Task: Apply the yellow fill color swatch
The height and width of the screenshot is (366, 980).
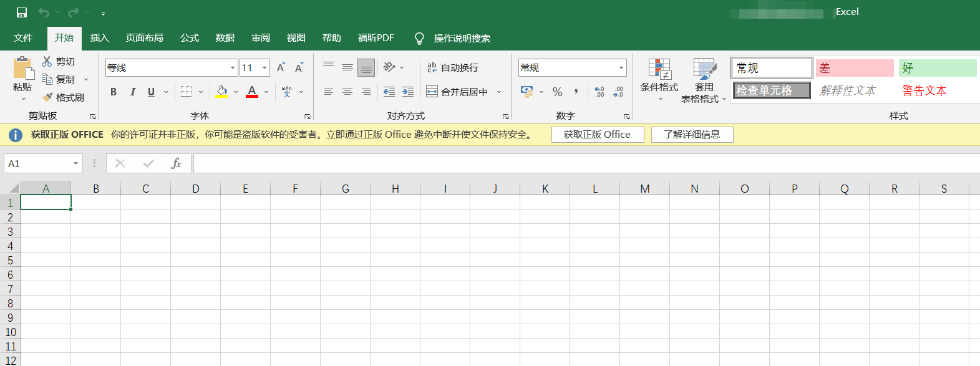Action: pos(221,92)
